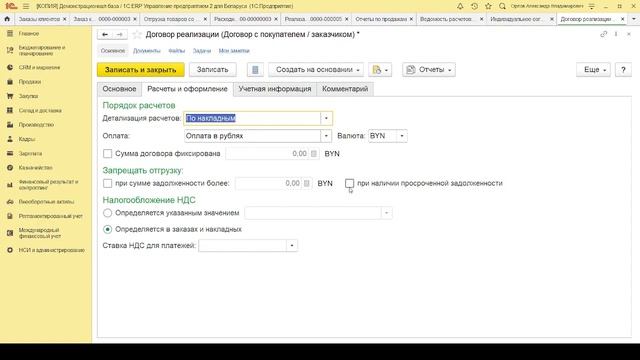Open calculator for debt amount field
The width and height of the screenshot is (640, 360).
click(307, 184)
